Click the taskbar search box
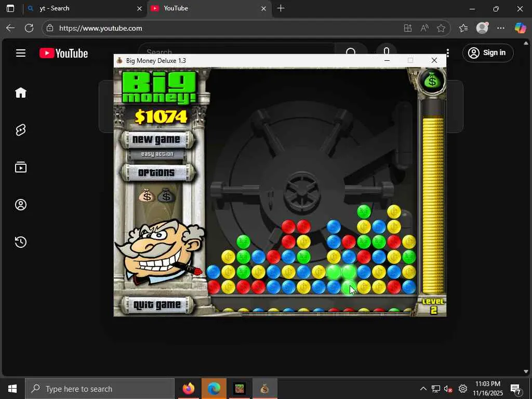The image size is (532, 399). [x=100, y=389]
